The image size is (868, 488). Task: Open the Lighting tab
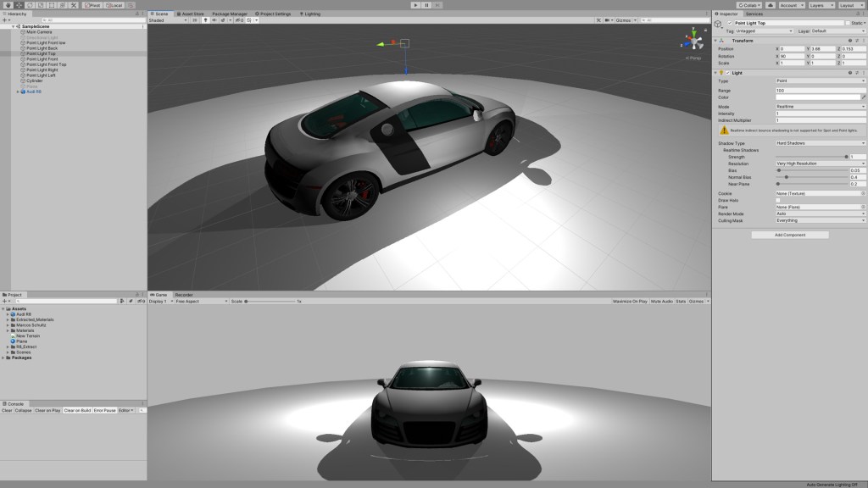click(x=310, y=14)
